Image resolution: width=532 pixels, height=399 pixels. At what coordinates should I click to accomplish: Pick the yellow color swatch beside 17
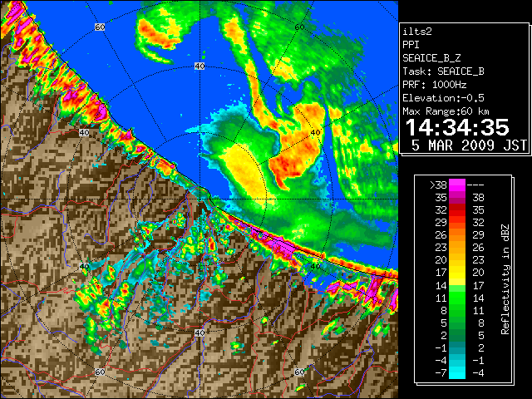tap(457, 273)
